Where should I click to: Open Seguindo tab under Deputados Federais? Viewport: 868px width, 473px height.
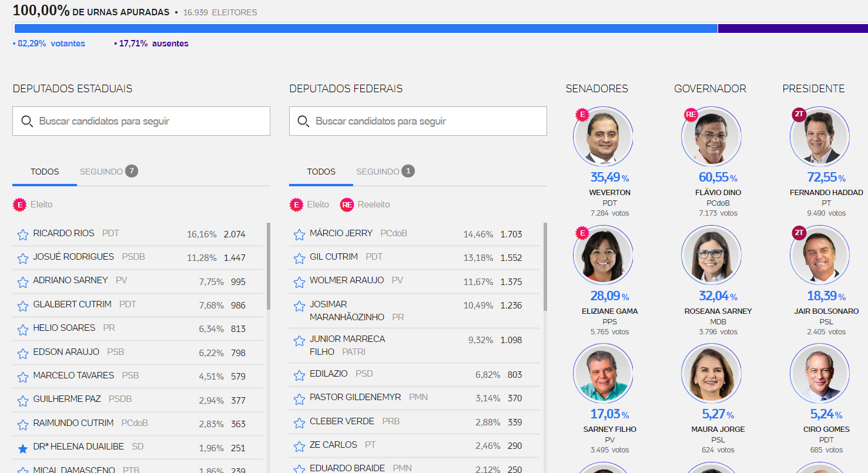(385, 172)
